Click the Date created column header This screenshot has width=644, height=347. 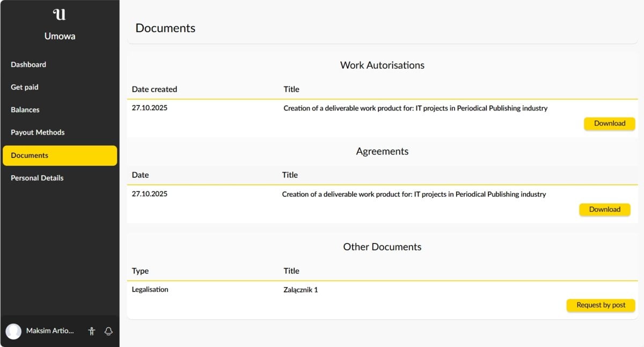pyautogui.click(x=155, y=90)
